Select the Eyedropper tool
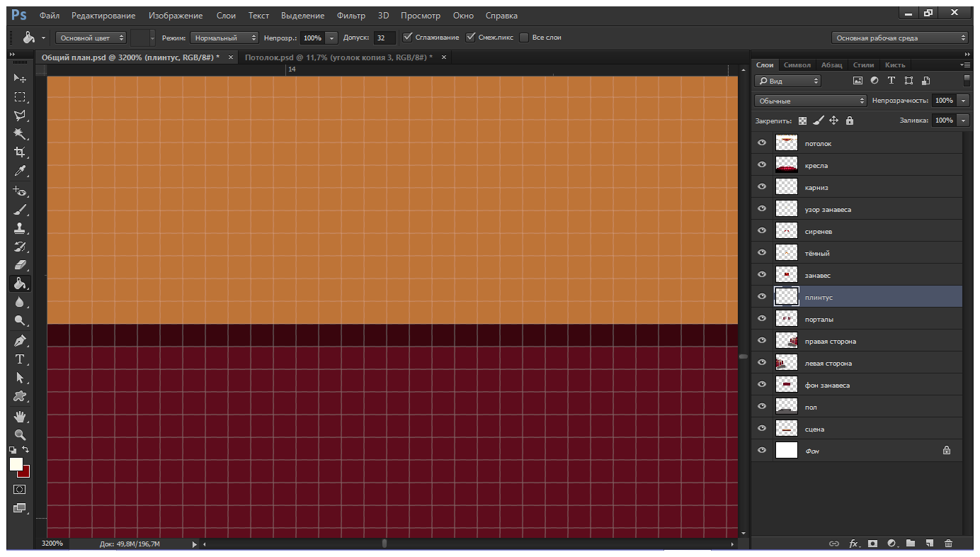 pyautogui.click(x=20, y=171)
